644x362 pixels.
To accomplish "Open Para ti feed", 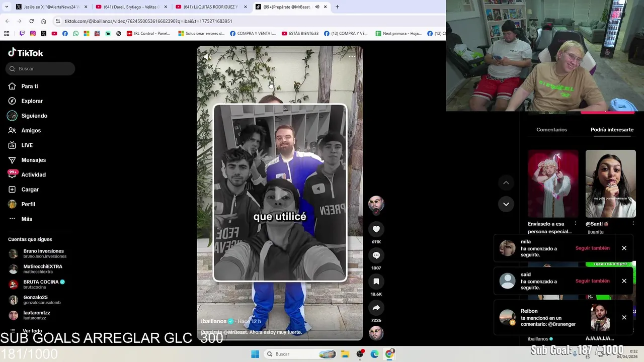I will coord(23,86).
